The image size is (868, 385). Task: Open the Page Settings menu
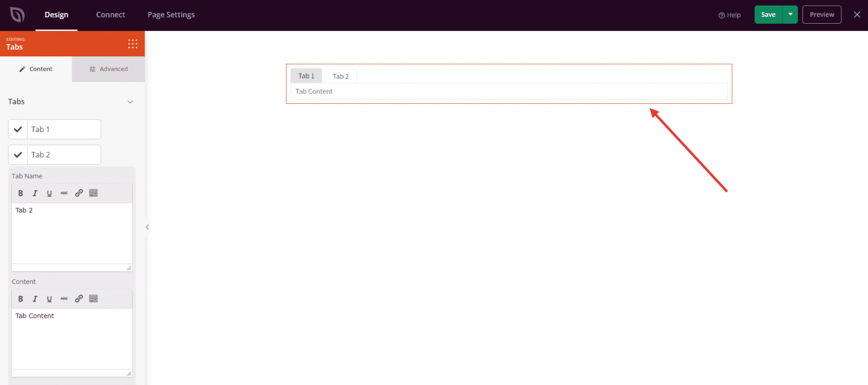(x=171, y=15)
